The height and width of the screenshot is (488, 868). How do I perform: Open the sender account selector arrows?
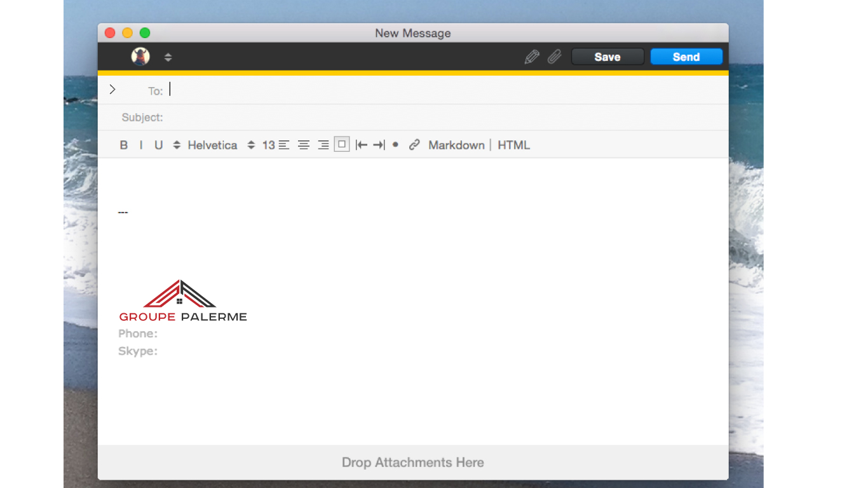click(x=168, y=57)
